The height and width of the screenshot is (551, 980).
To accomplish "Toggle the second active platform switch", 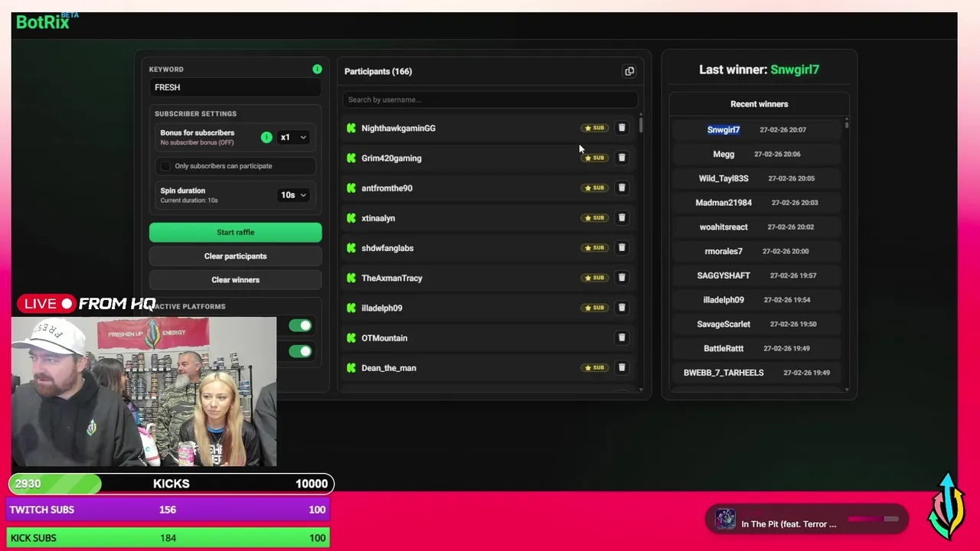I will [x=300, y=351].
